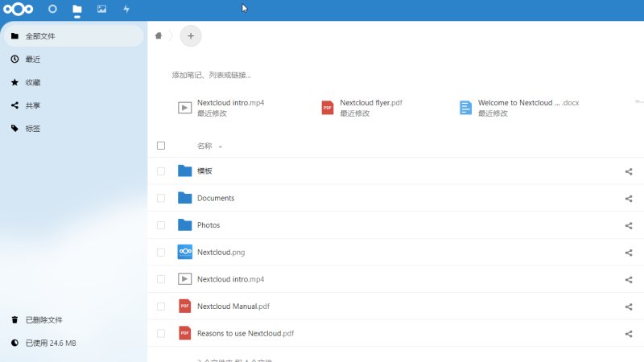
Task: Open recent Nextcloud intro.mp4 recommendation
Action: click(x=221, y=108)
